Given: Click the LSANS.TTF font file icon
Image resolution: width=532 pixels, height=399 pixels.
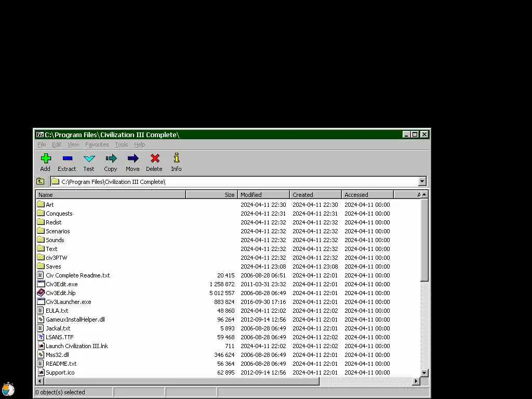Looking at the screenshot, I should 41,337.
